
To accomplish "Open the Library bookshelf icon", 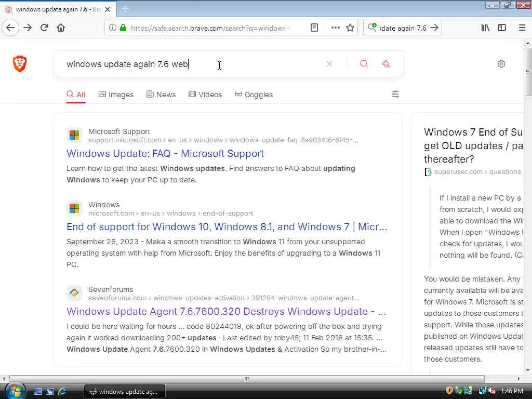I will pos(485,28).
